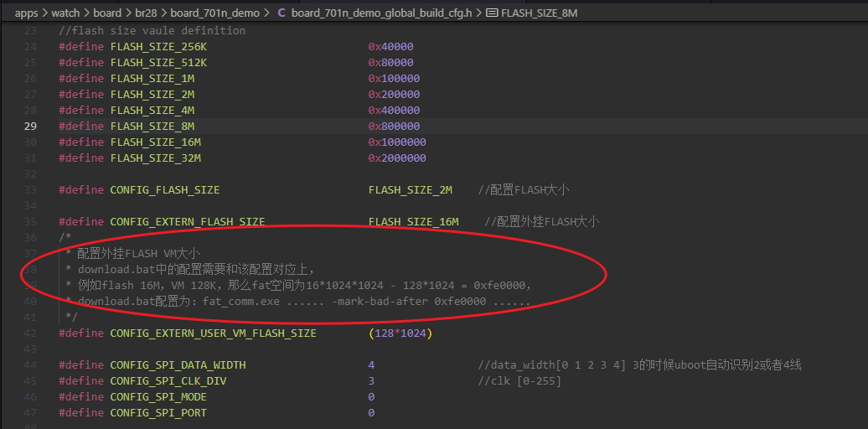Open the watch breadcrumb segment

66,13
